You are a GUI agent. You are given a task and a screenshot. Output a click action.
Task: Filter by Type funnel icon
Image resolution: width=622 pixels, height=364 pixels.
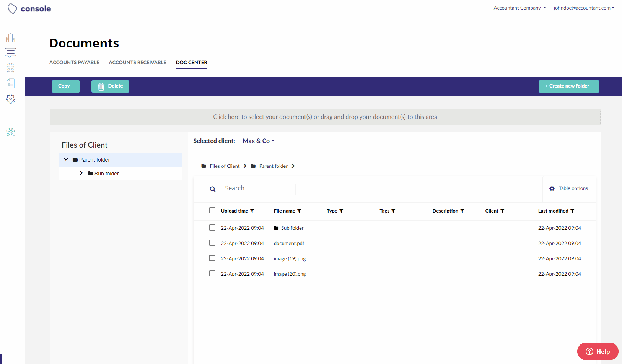click(341, 211)
